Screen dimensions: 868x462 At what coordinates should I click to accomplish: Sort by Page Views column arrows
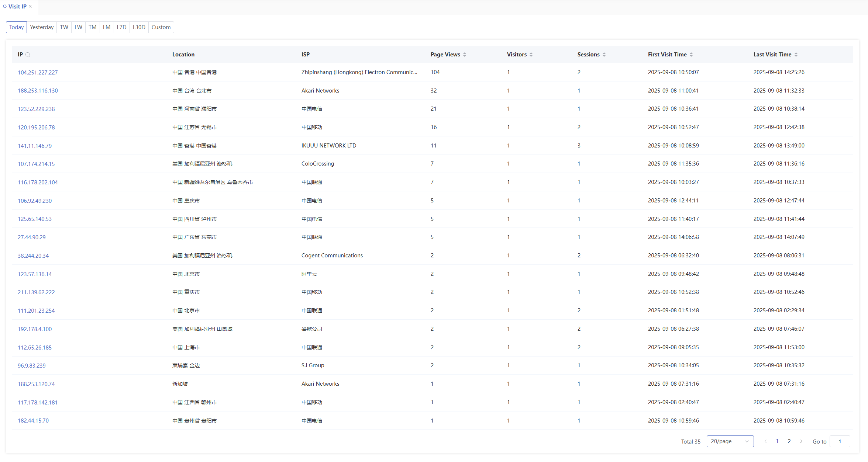click(x=465, y=55)
